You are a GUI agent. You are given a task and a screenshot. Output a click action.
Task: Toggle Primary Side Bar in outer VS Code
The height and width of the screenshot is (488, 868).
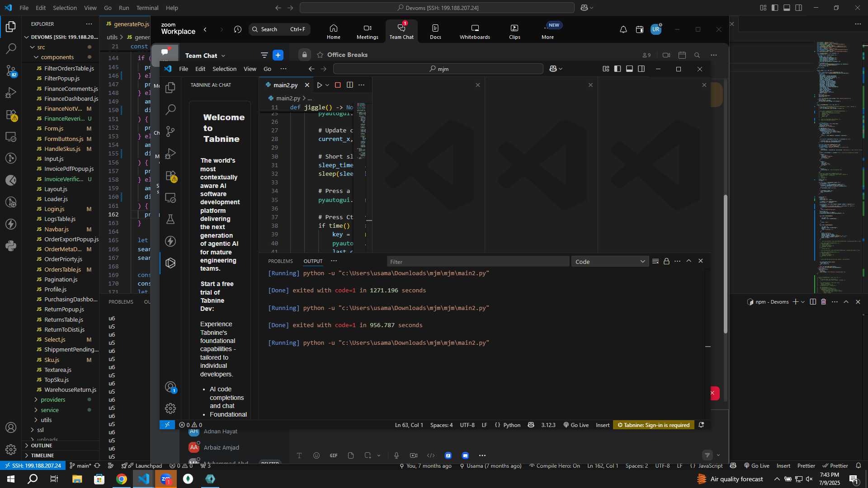775,8
